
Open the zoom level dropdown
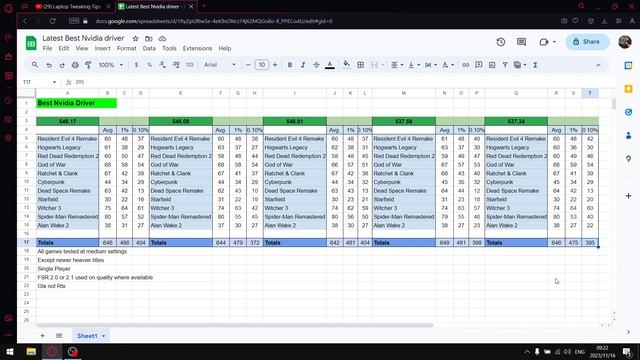pos(110,65)
